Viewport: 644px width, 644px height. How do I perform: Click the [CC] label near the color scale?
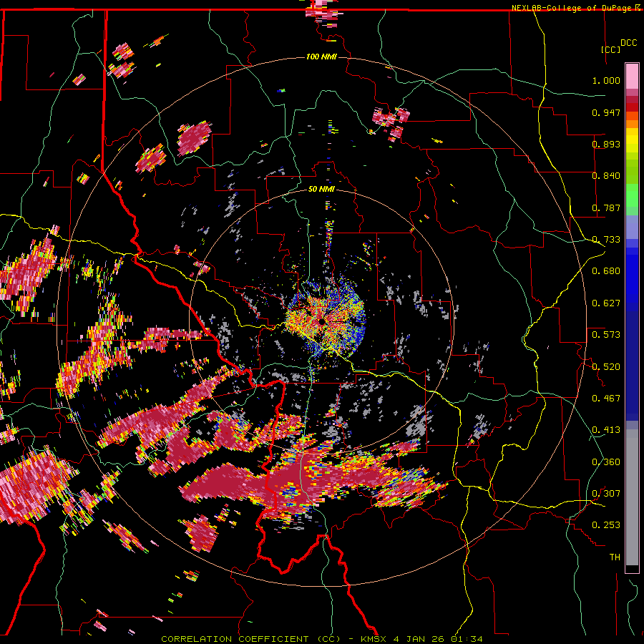click(610, 49)
